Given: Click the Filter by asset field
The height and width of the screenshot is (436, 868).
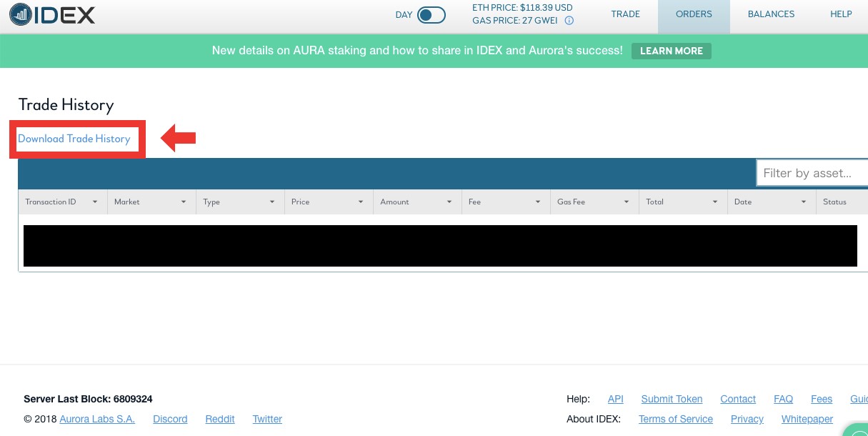Looking at the screenshot, I should (x=811, y=173).
